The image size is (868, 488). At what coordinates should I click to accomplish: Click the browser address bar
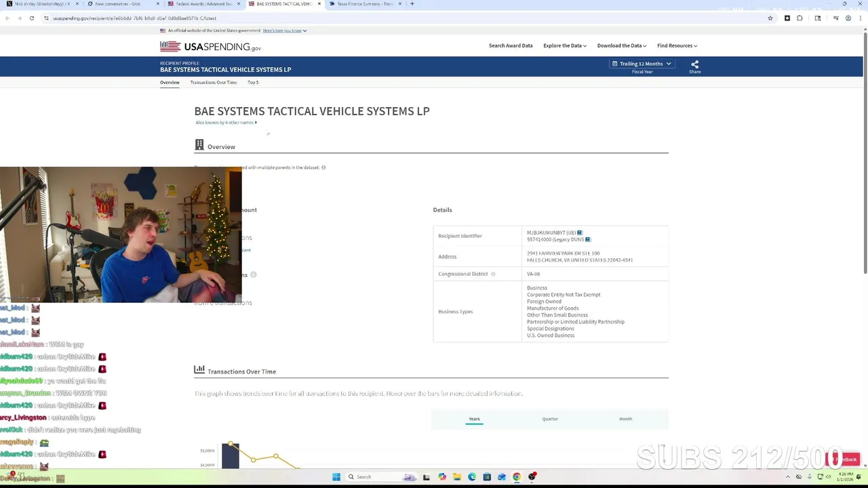407,18
